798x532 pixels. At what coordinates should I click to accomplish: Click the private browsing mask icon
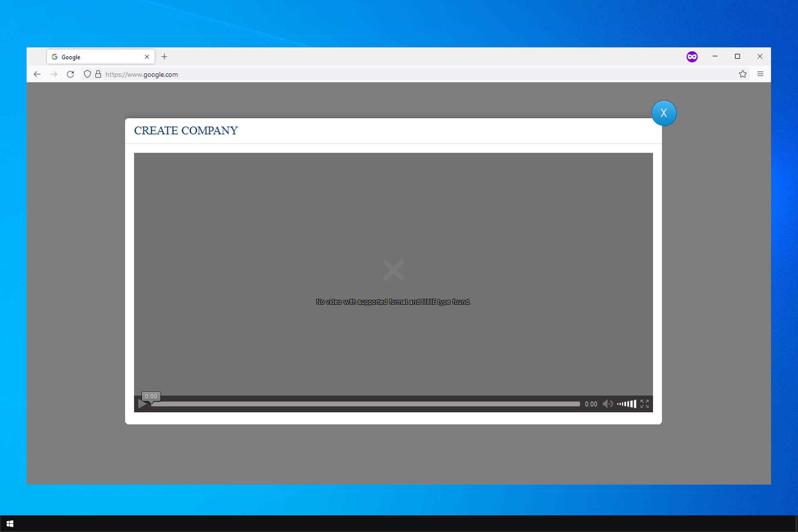[692, 57]
